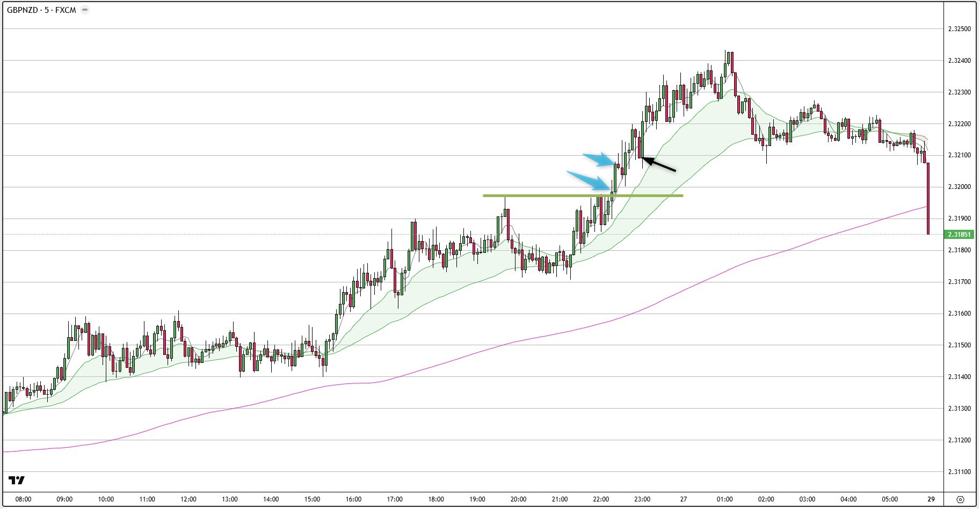Click the TradingView logo
Viewport: 980px width, 509px height.
click(17, 480)
